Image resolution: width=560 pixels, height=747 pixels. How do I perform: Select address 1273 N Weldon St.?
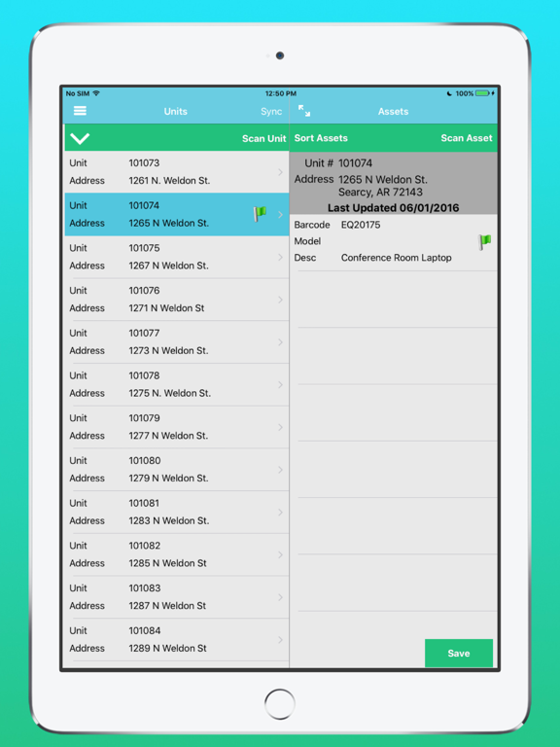[x=168, y=350]
